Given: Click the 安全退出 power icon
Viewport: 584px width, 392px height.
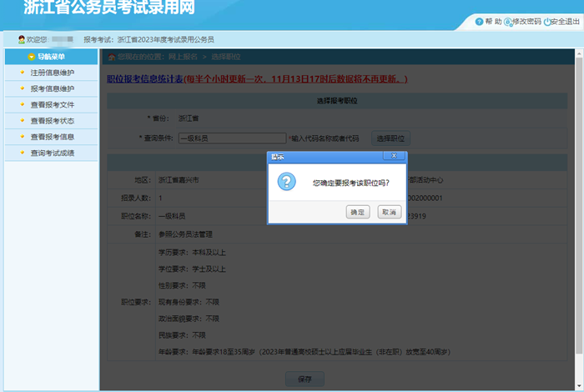Looking at the screenshot, I should coord(547,22).
